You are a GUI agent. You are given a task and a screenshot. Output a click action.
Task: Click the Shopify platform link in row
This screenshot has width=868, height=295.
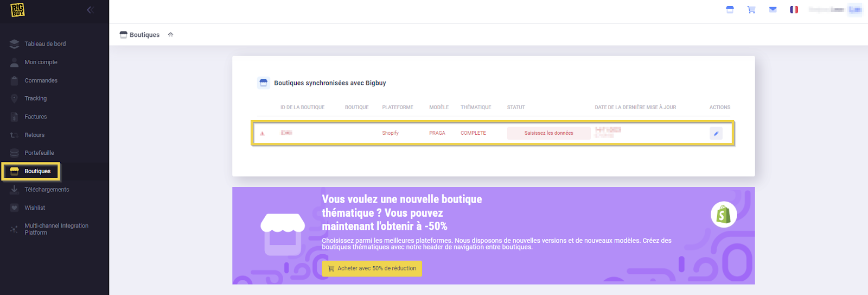pos(390,133)
